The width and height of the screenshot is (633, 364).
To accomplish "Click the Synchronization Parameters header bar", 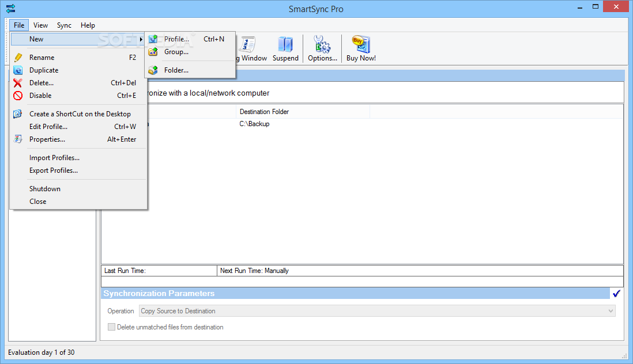I will click(355, 294).
